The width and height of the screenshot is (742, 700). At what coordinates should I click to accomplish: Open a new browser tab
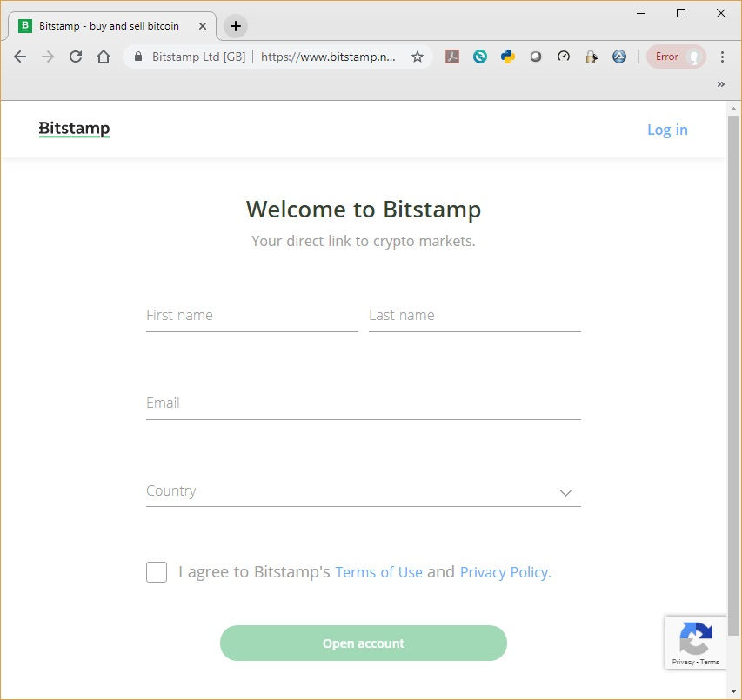tap(236, 26)
